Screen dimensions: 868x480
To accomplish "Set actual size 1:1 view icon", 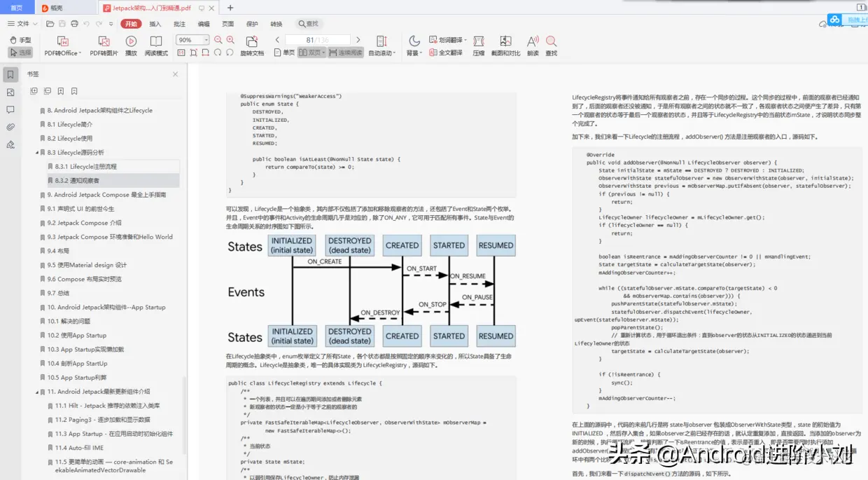I will (x=181, y=53).
